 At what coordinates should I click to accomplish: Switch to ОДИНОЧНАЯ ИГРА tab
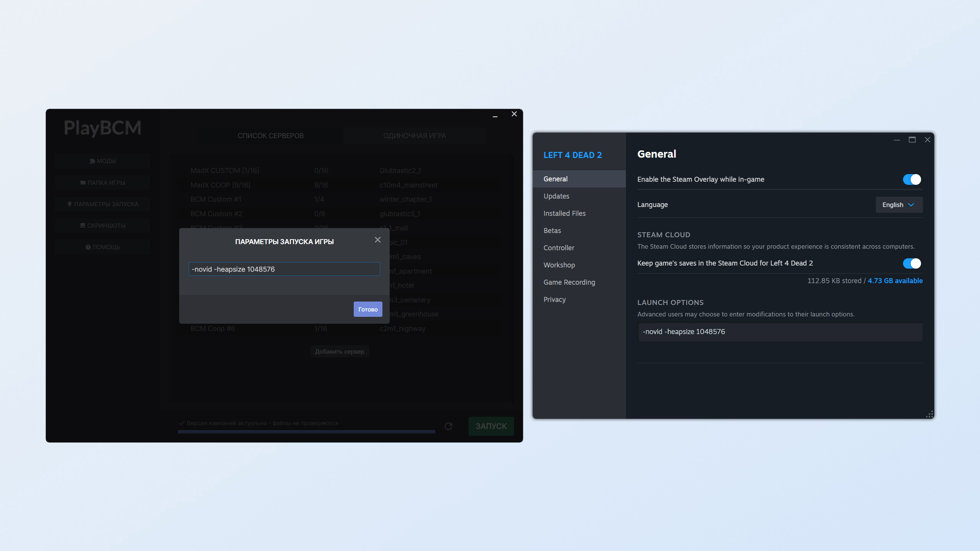click(x=414, y=136)
